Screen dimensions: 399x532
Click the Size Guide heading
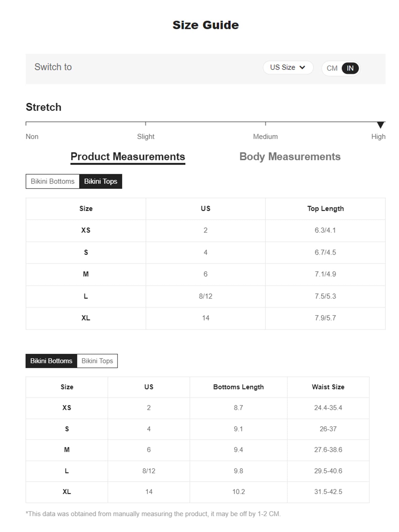coord(205,25)
